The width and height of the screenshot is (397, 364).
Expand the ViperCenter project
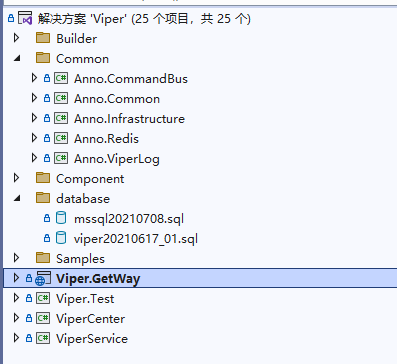tap(16, 318)
